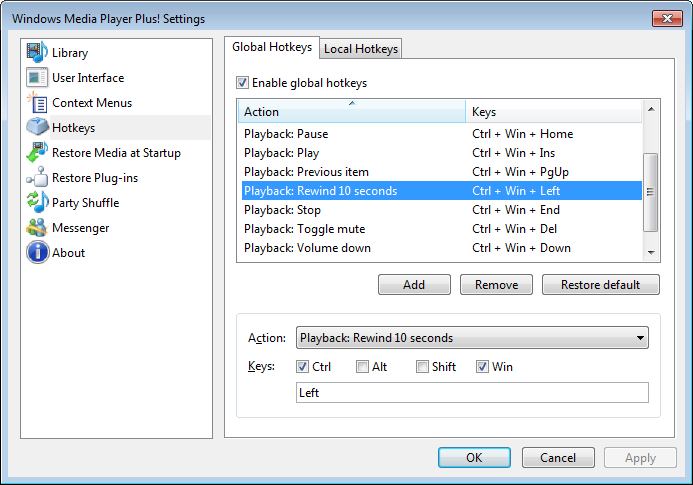Screen dimensions: 693x485
Task: Sort the list by Action column
Action: pos(352,111)
